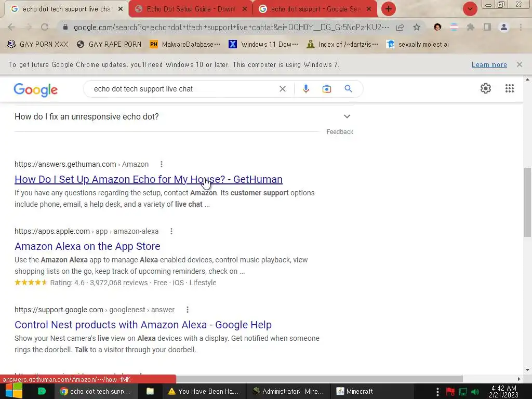Open the extensions puzzle icon
532x399 pixels.
point(471,27)
